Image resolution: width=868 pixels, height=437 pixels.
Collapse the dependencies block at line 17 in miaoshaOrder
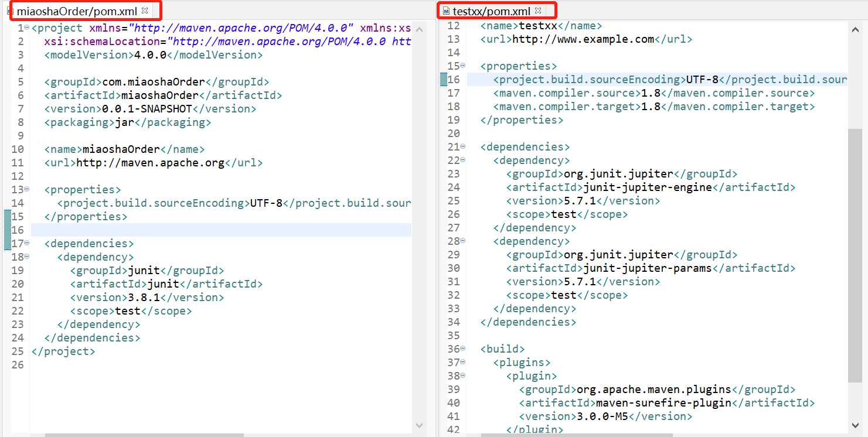(x=28, y=243)
